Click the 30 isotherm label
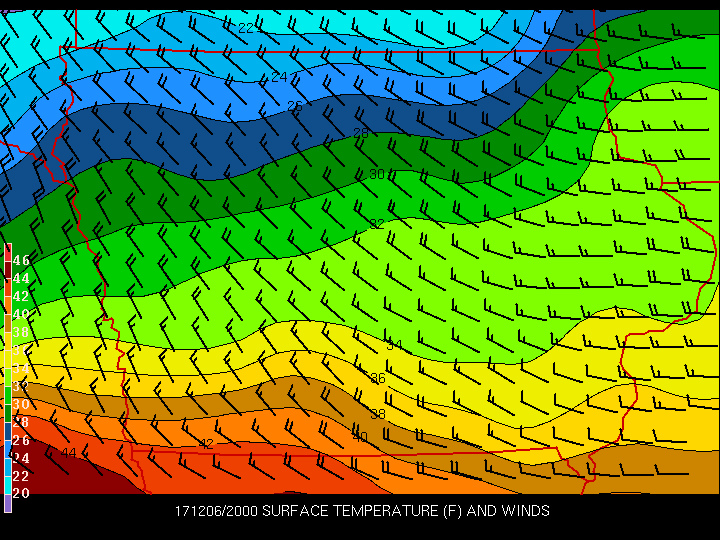 coord(377,174)
